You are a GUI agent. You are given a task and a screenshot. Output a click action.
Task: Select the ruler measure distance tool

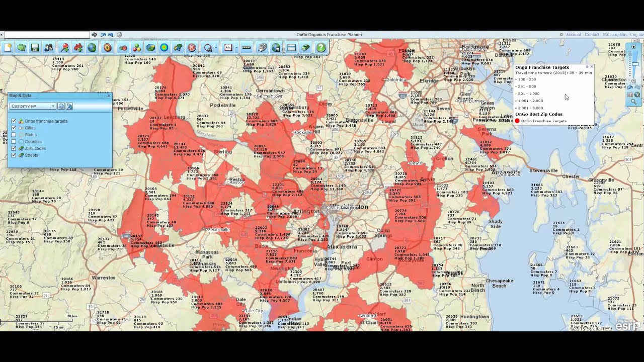(247, 48)
